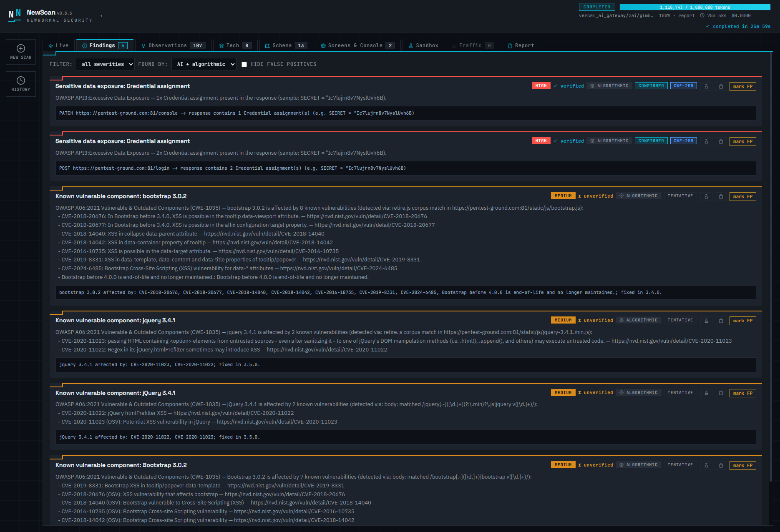The width and height of the screenshot is (780, 532).
Task: Open NVD link for CVE-2024-6485
Action: (339, 269)
